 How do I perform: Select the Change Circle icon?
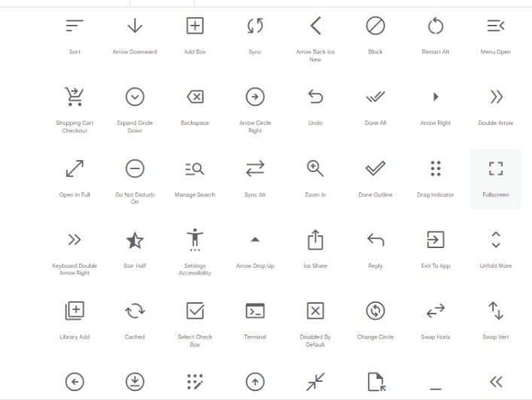click(x=375, y=311)
